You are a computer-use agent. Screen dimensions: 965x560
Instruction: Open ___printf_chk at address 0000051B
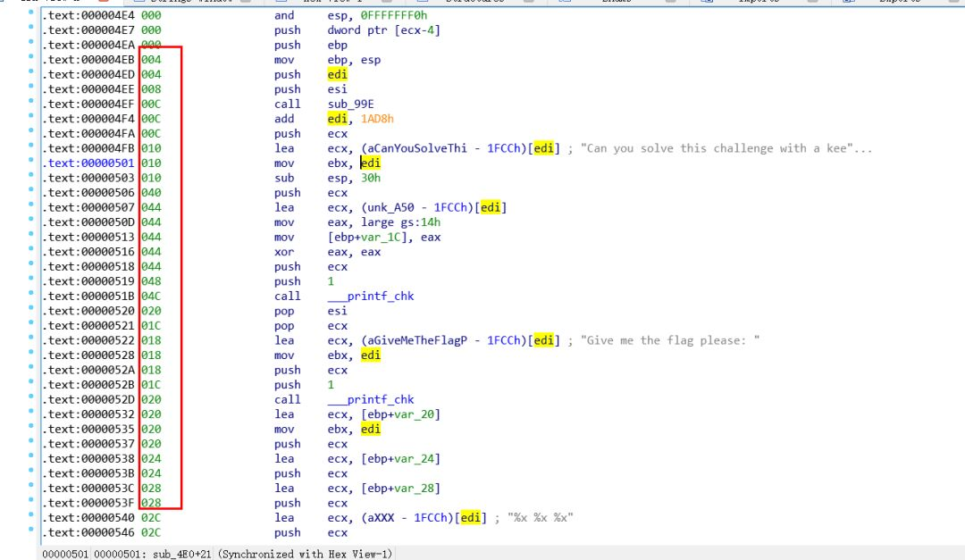(371, 296)
